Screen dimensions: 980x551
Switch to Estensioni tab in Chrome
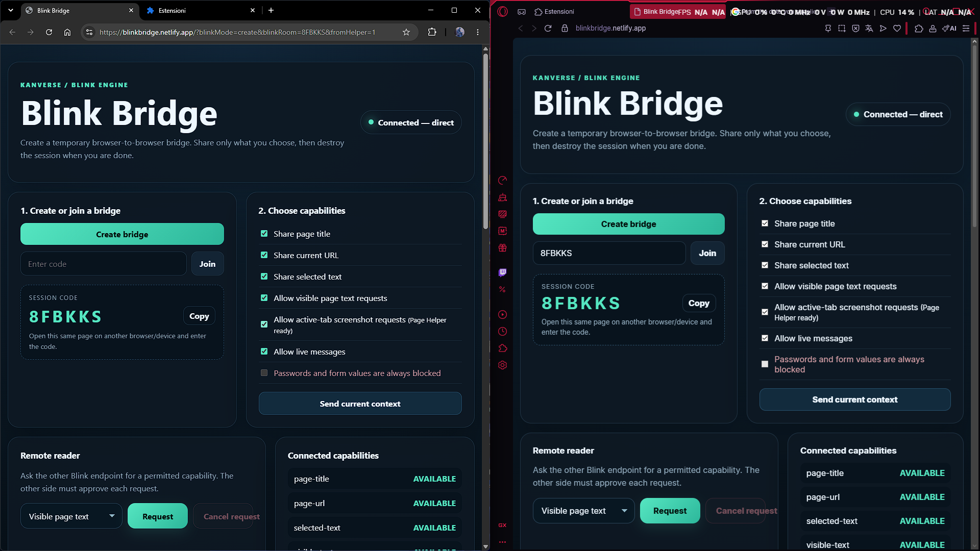[200, 10]
